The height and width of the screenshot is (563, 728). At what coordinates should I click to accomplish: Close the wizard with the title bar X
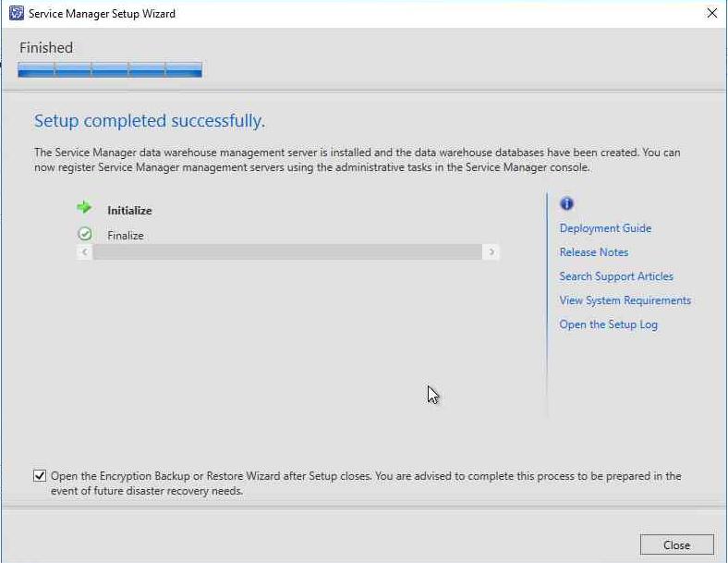pyautogui.click(x=711, y=13)
